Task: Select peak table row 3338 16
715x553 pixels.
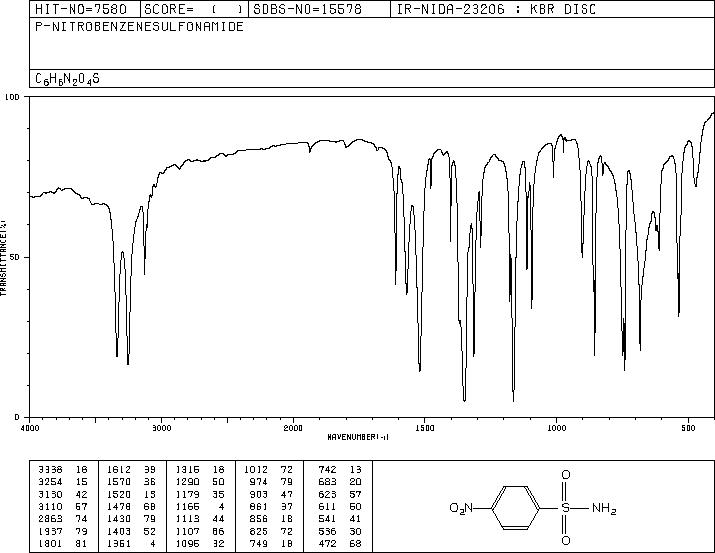Action: [63, 470]
